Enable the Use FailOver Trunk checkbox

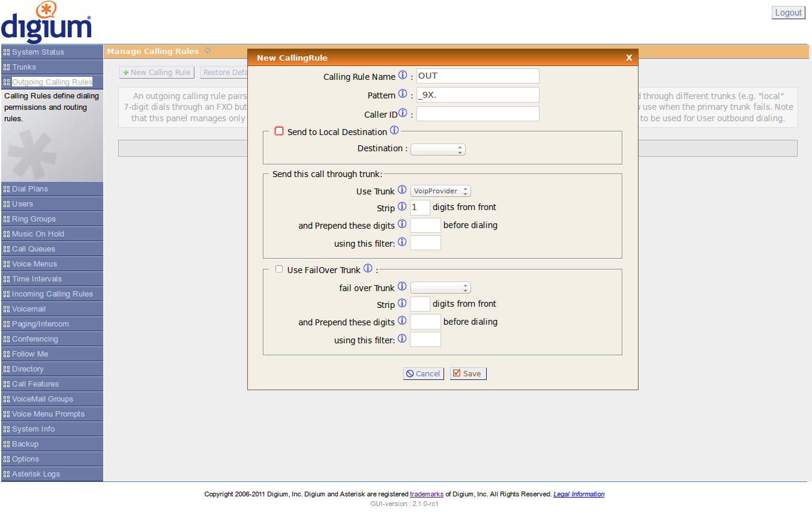(x=279, y=270)
